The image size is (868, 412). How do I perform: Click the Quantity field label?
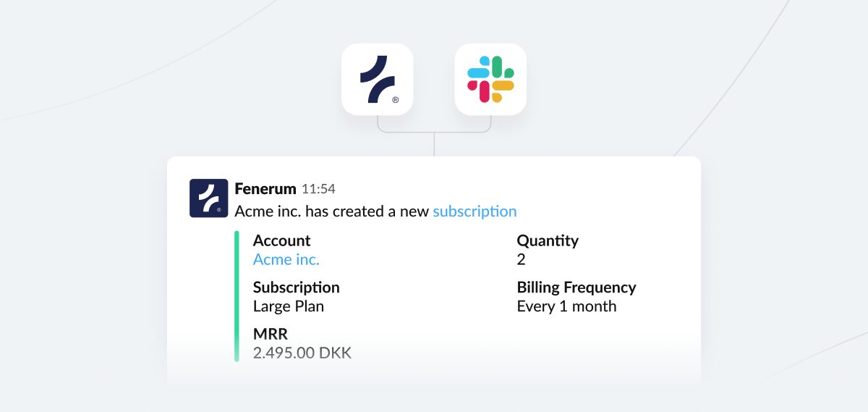tap(548, 241)
